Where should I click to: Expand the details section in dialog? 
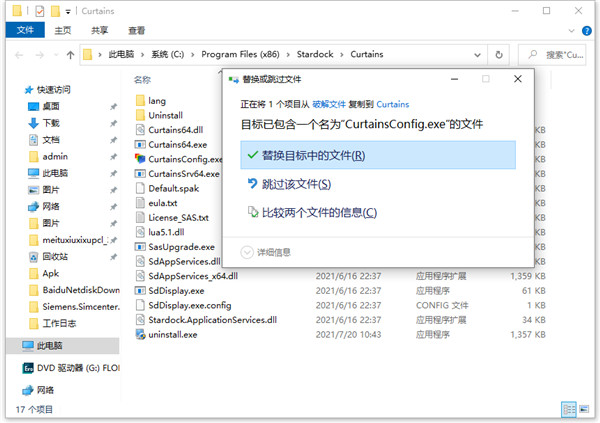pyautogui.click(x=247, y=252)
